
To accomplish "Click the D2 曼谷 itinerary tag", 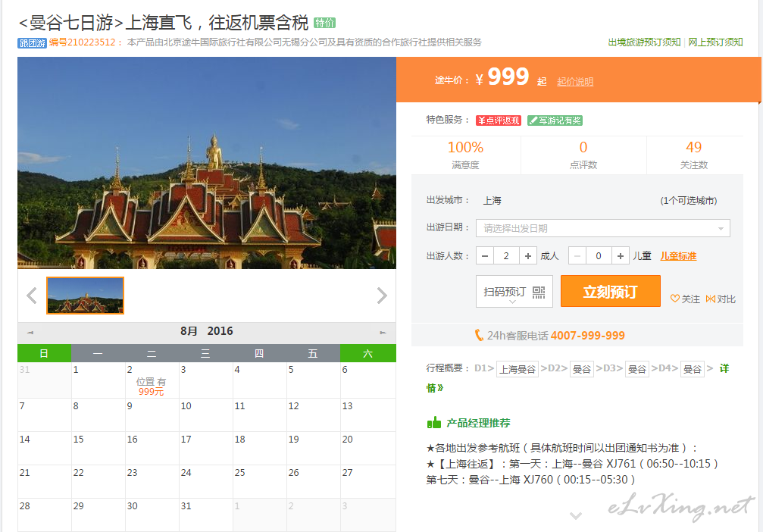I will tap(581, 369).
